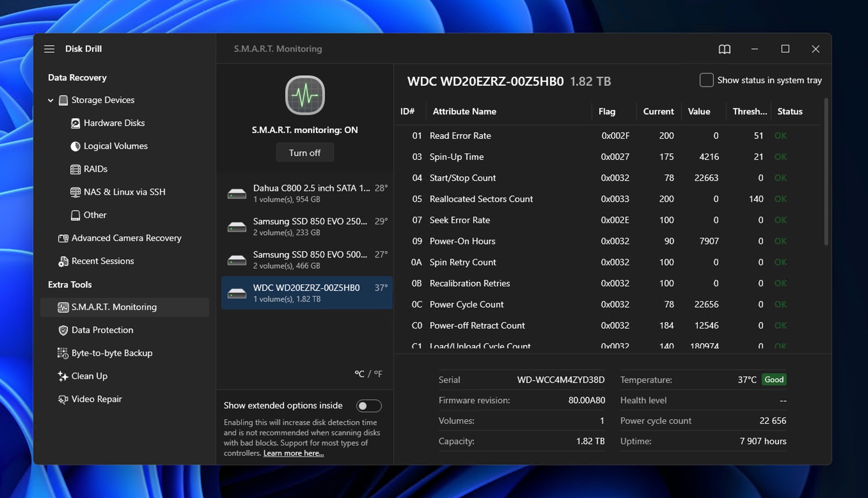Select the Read Error Rate row
This screenshot has height=498, width=868.
(x=607, y=136)
